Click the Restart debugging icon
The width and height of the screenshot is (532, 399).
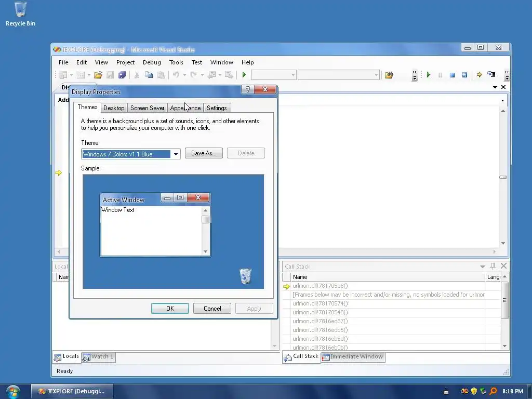tap(464, 75)
